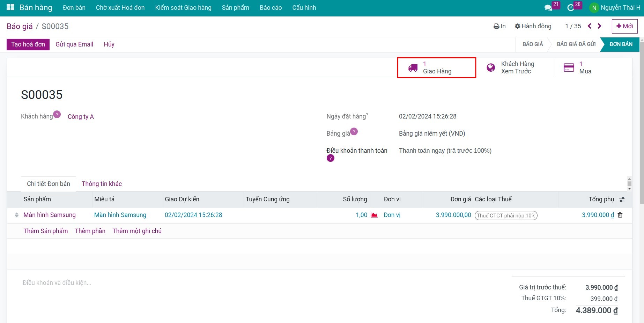Open the apps grid menu icon
The width and height of the screenshot is (644, 323).
click(10, 7)
